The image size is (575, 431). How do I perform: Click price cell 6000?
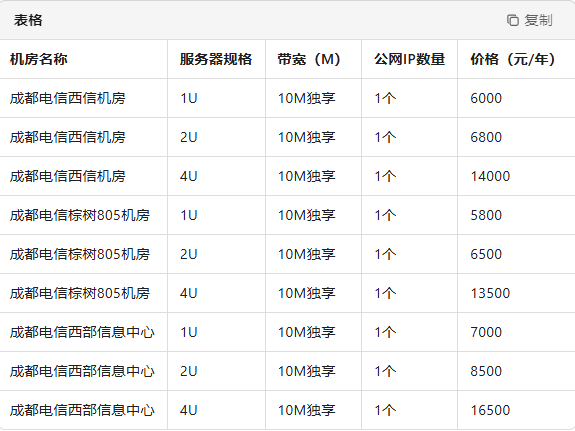[486, 98]
